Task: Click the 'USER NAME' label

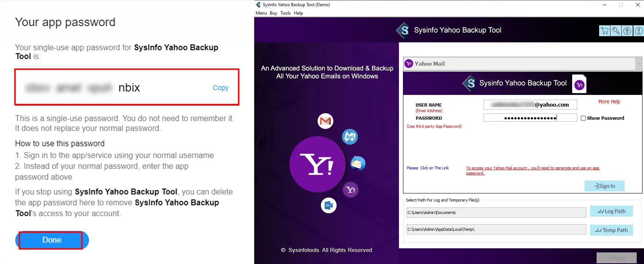Action: coord(428,105)
